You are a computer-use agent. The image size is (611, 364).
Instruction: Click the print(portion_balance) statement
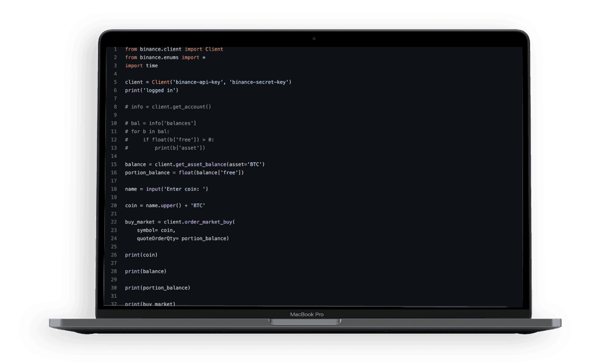157,288
